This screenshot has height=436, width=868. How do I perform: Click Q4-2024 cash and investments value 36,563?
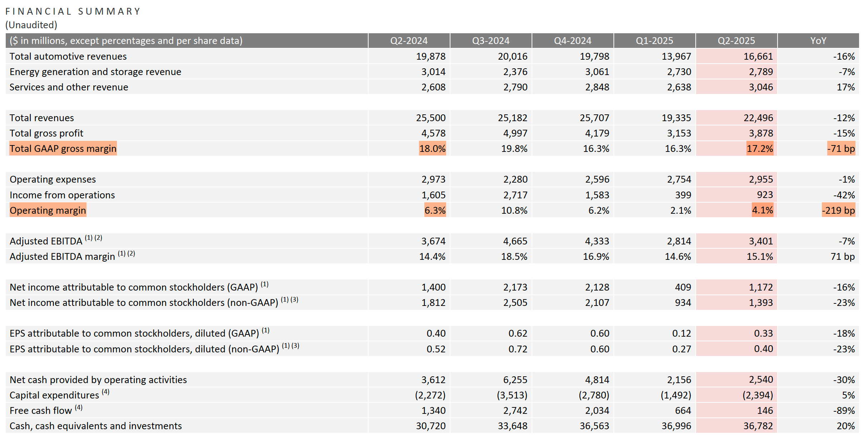coord(594,426)
